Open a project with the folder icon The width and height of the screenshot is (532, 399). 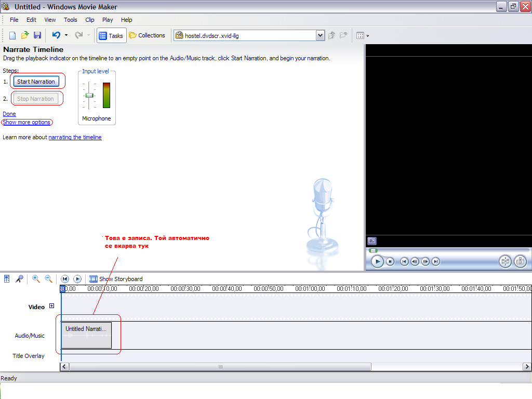coord(25,35)
